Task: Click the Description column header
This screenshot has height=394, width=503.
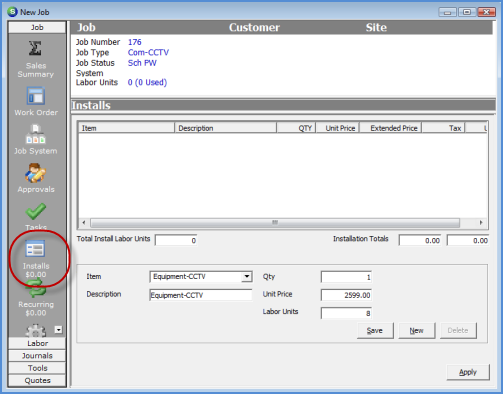Action: [x=225, y=128]
